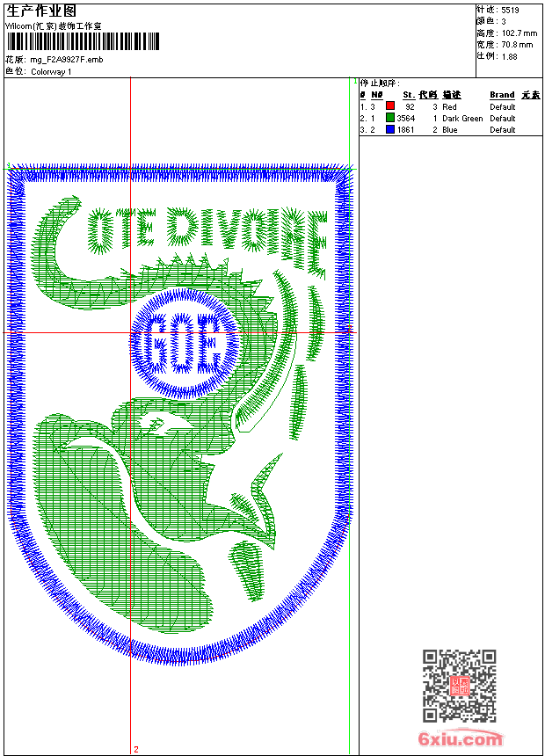Select the Blue color description
The width and height of the screenshot is (545, 756).
450,130
